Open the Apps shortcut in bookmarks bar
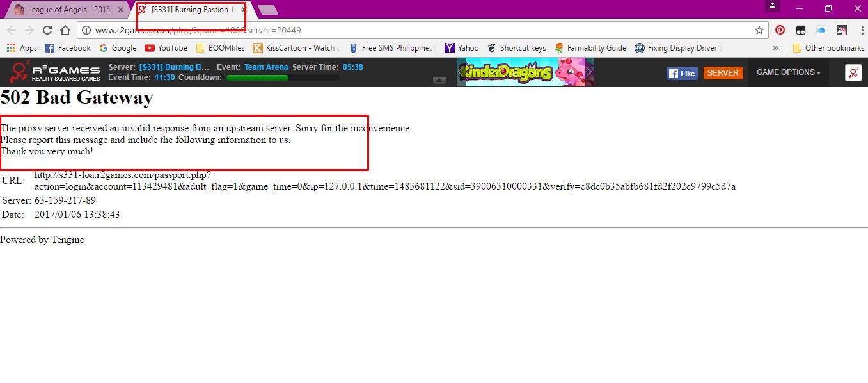The width and height of the screenshot is (868, 383). [x=22, y=48]
